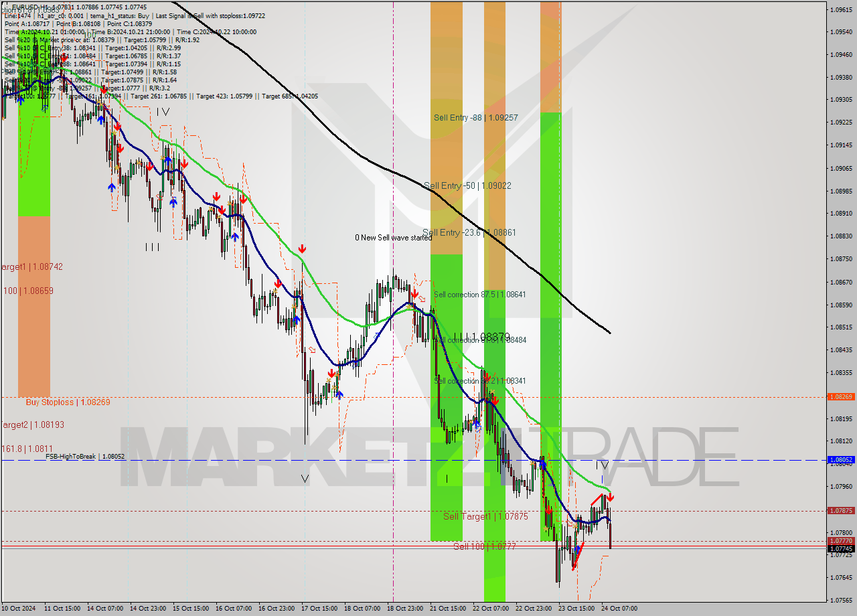The width and height of the screenshot is (857, 616).
Task: Click the 1.08435 price scale value
Action: [x=841, y=350]
